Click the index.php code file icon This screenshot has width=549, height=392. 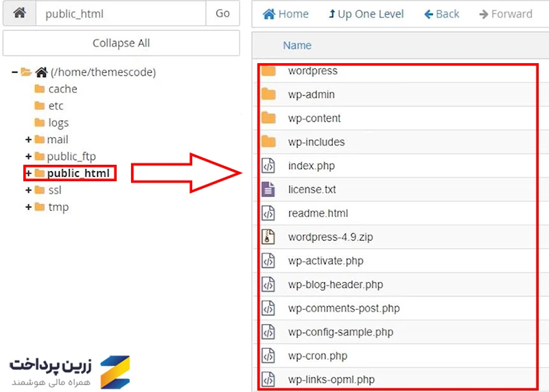point(268,165)
